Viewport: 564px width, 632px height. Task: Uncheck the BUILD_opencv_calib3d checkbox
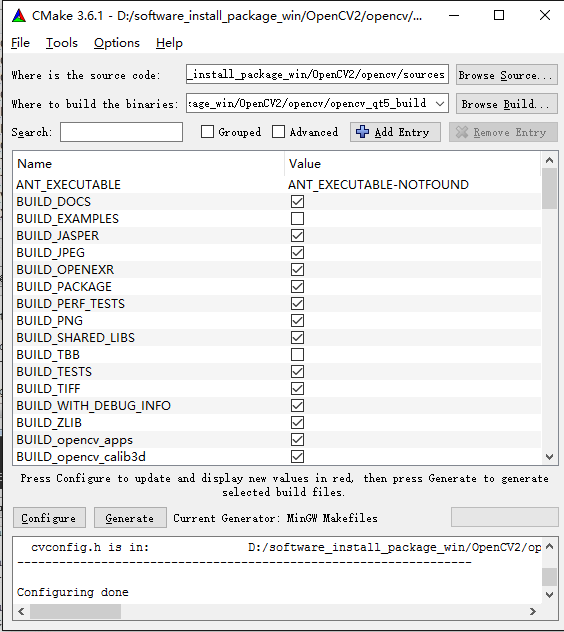pyautogui.click(x=298, y=457)
